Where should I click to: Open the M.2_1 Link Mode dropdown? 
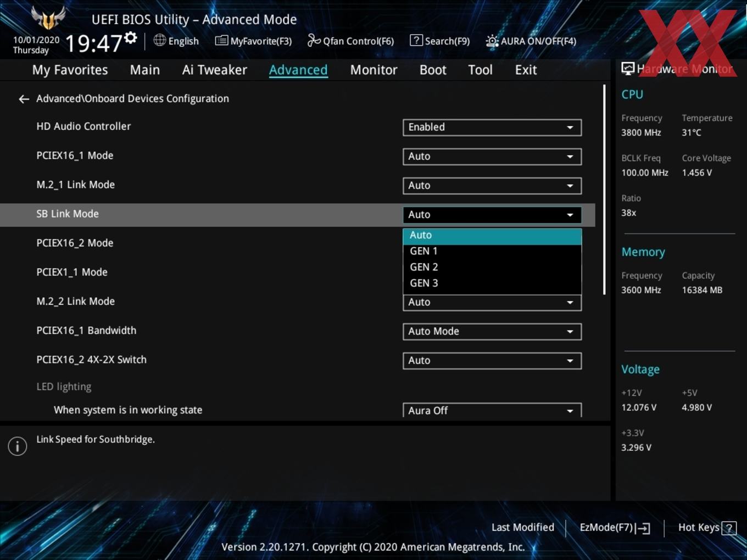click(492, 186)
